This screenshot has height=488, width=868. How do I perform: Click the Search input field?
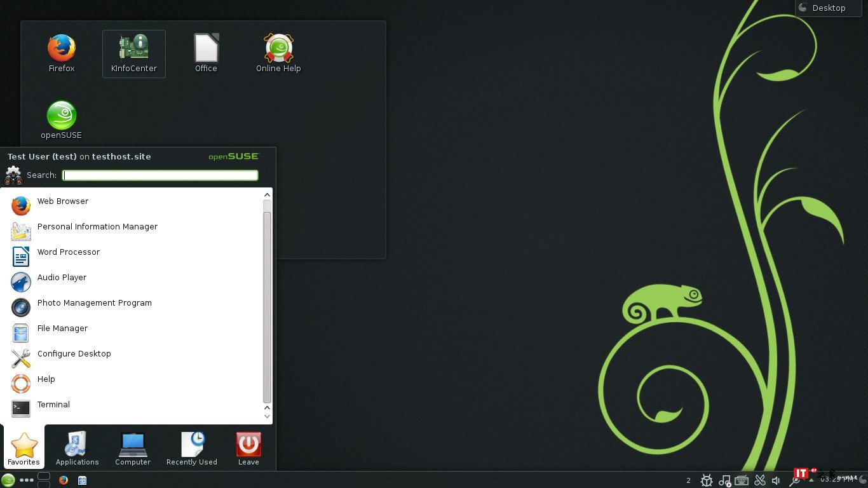point(160,175)
